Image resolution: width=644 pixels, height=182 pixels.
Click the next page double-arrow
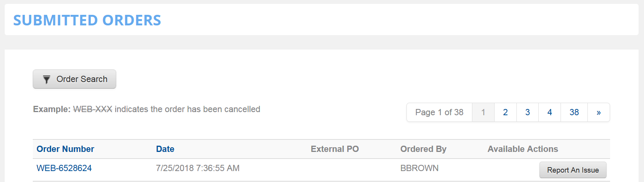[x=598, y=112]
